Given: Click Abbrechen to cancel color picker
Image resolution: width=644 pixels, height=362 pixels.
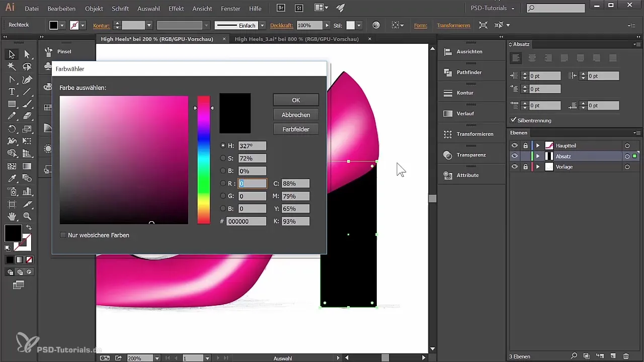Looking at the screenshot, I should pos(296,115).
